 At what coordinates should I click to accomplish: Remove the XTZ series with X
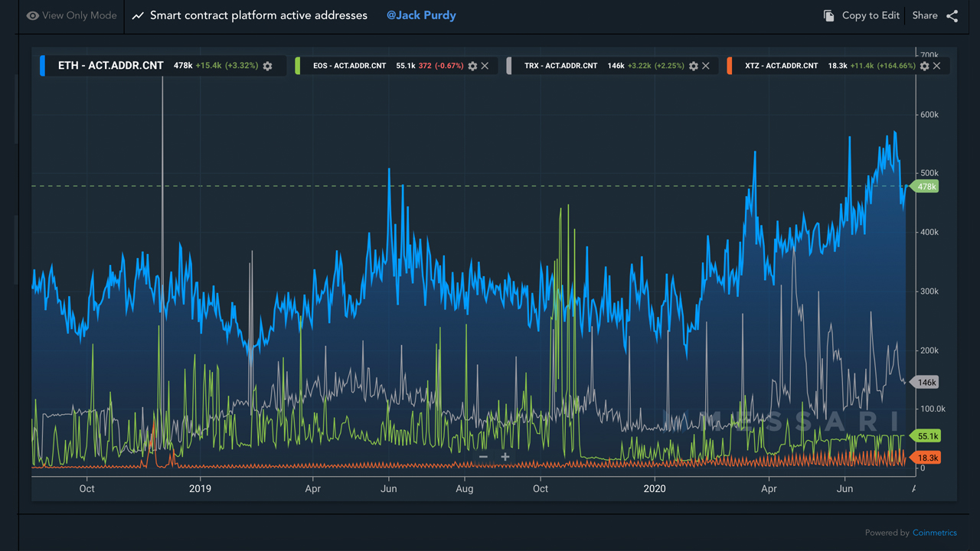pyautogui.click(x=936, y=66)
